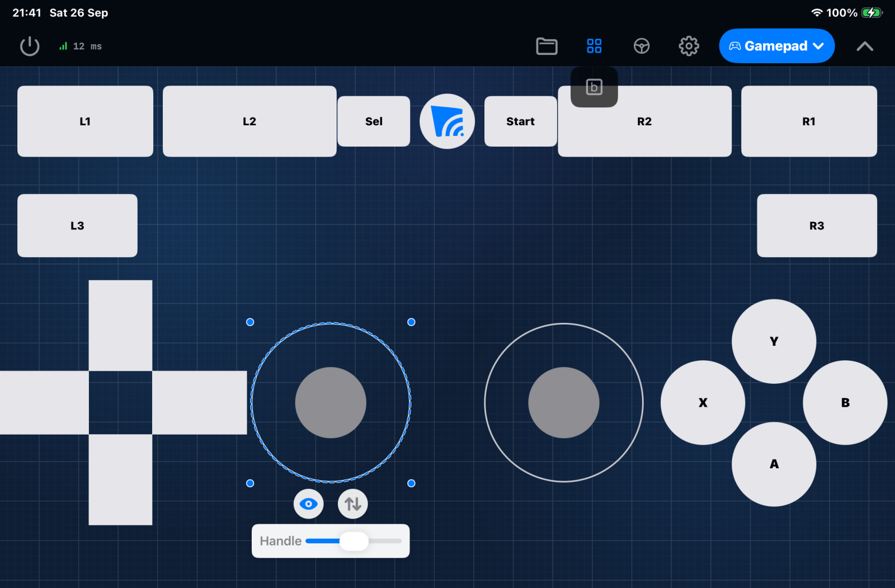Open the steering wheel mode icon

(x=642, y=46)
